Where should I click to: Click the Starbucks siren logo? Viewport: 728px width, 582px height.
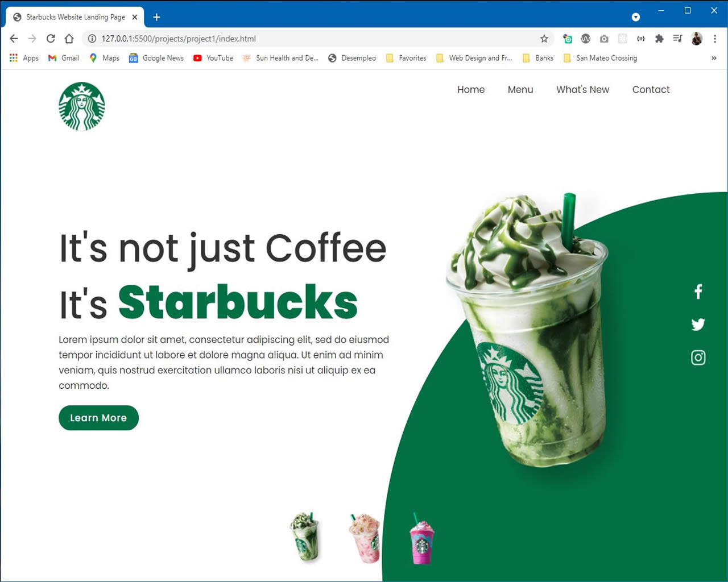(82, 106)
